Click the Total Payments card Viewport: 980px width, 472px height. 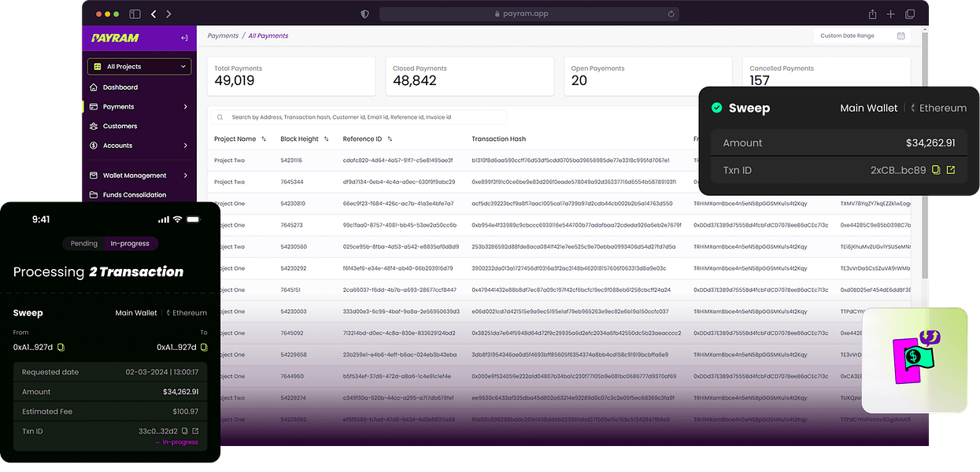point(291,76)
